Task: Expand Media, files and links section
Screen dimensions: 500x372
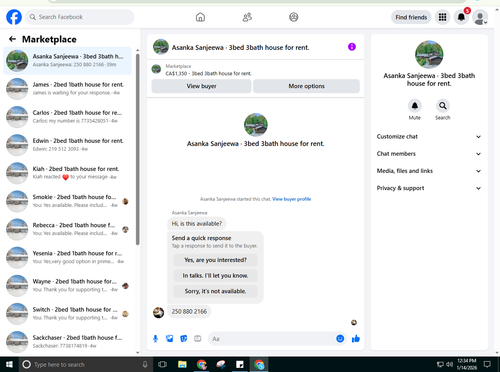Action: [429, 171]
